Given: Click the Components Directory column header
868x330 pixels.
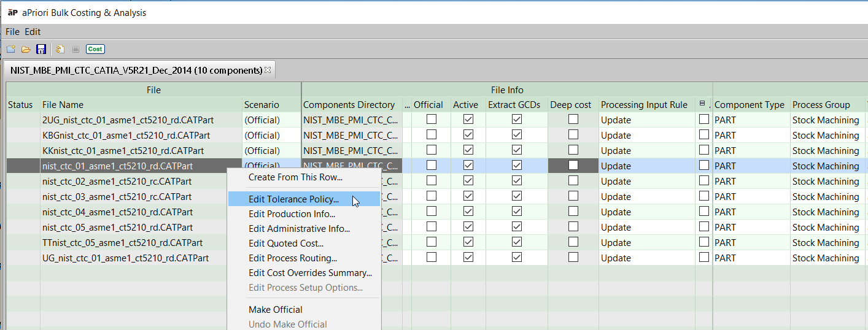Looking at the screenshot, I should pyautogui.click(x=352, y=105).
